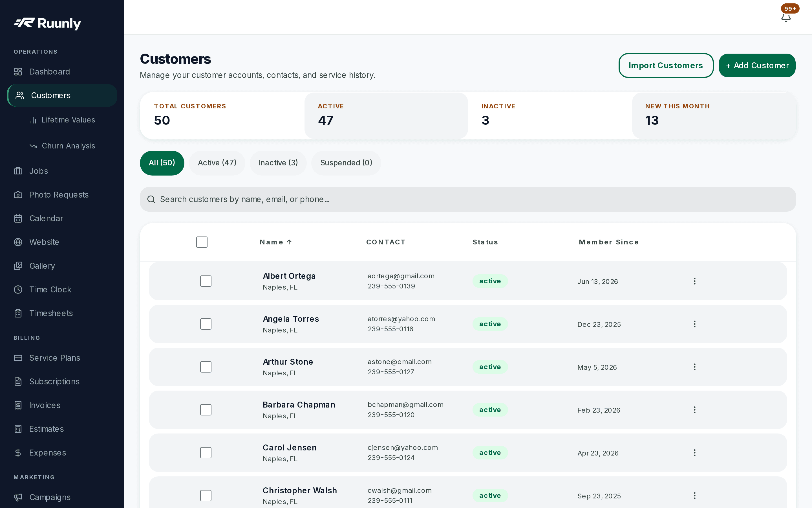Sort by the Name column header
Viewport: 812px width, 508px height.
[276, 242]
